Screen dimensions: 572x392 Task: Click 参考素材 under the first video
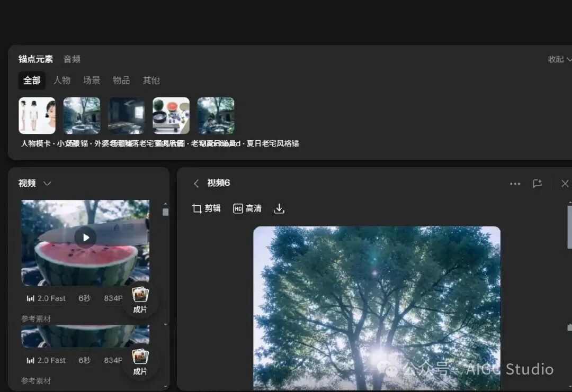36,319
